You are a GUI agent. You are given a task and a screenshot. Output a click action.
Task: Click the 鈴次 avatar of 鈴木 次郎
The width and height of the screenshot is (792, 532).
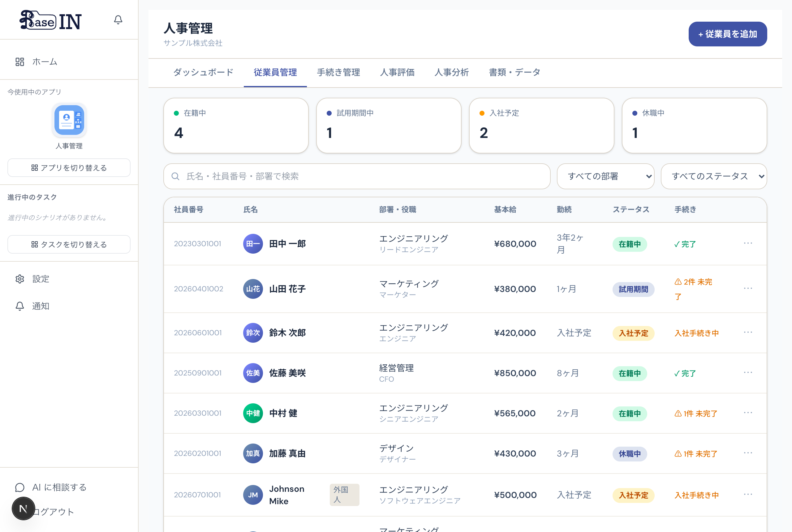(253, 332)
